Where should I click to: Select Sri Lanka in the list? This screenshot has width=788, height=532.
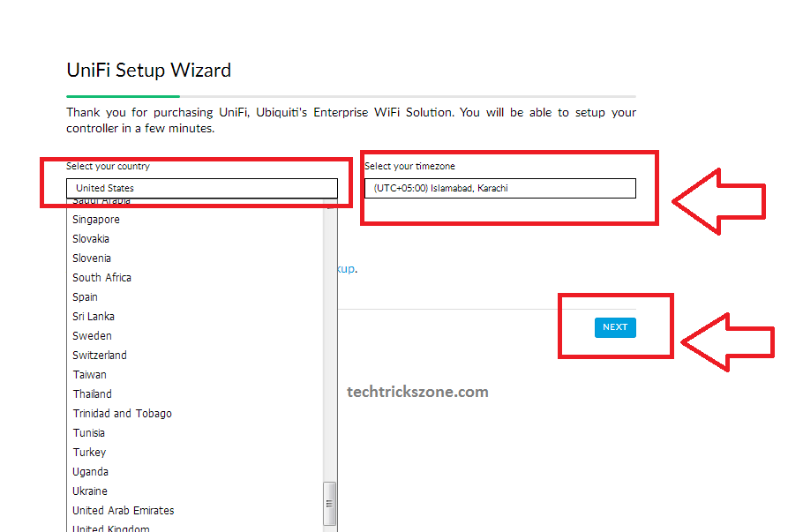point(94,317)
